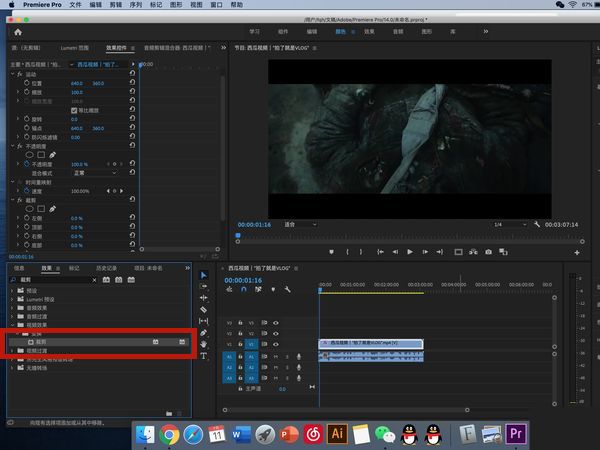
Task: Click the home icon in the top bar
Action: pyautogui.click(x=17, y=32)
